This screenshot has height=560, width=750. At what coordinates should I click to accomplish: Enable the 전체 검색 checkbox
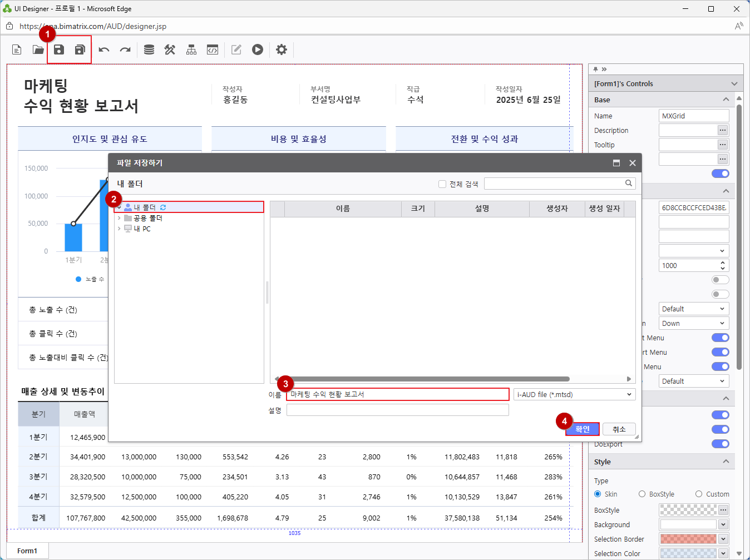442,184
